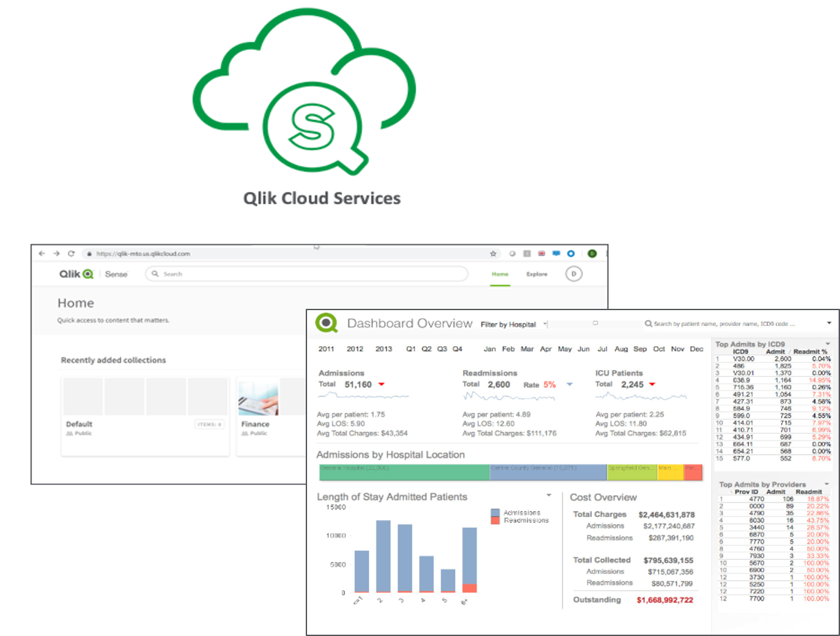
Task: Click the browser Back arrow
Action: pos(43,254)
